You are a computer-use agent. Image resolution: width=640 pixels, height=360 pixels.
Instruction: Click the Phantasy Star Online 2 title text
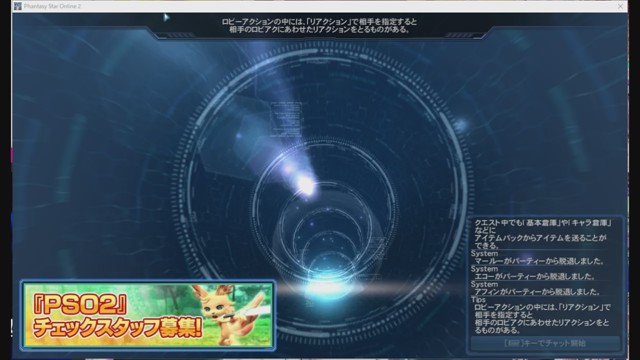[x=52, y=6]
